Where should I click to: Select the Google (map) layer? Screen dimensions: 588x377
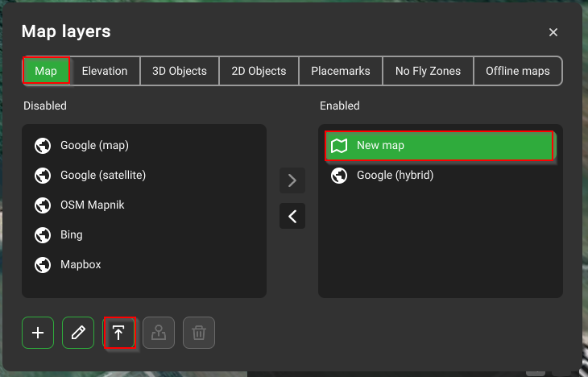coord(94,146)
